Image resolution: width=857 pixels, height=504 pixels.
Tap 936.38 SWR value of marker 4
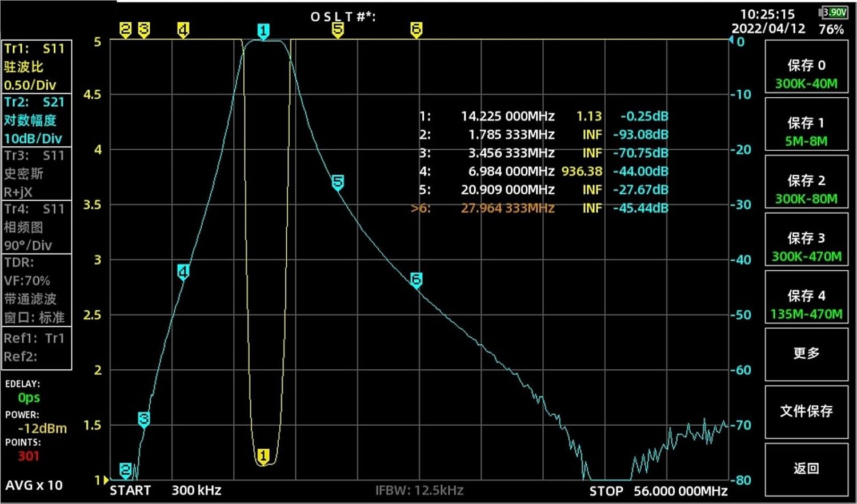[582, 171]
